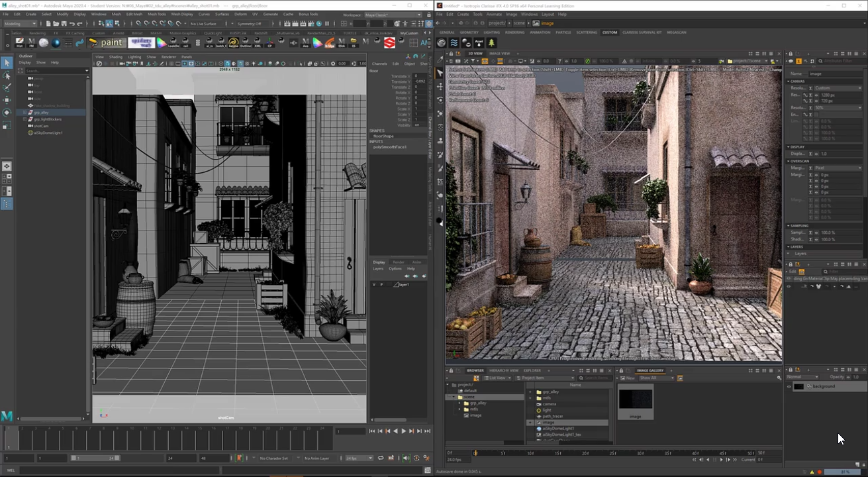
Task: Click the red Substance shelf icon in Maya
Action: pyautogui.click(x=390, y=42)
